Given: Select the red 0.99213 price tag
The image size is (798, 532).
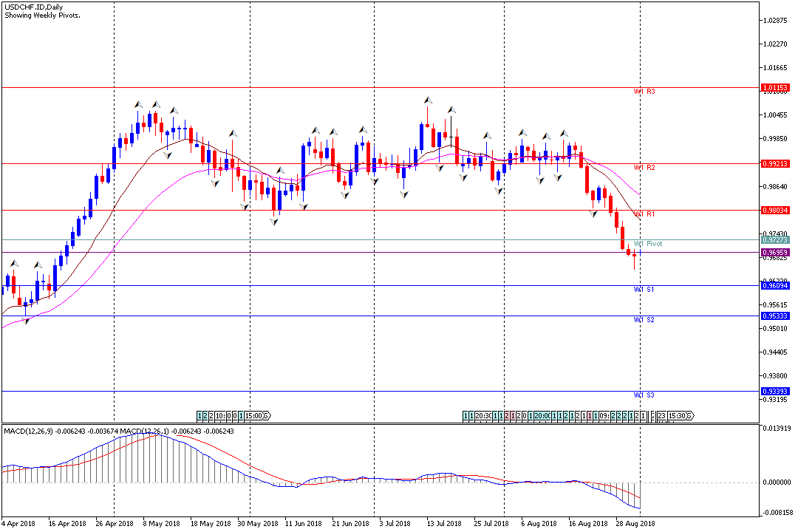Looking at the screenshot, I should coord(775,163).
